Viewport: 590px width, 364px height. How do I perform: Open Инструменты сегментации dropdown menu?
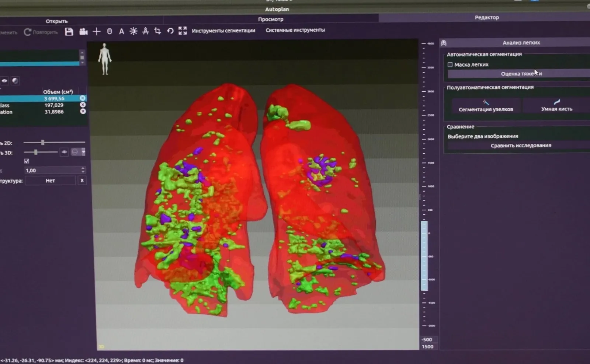tap(223, 31)
